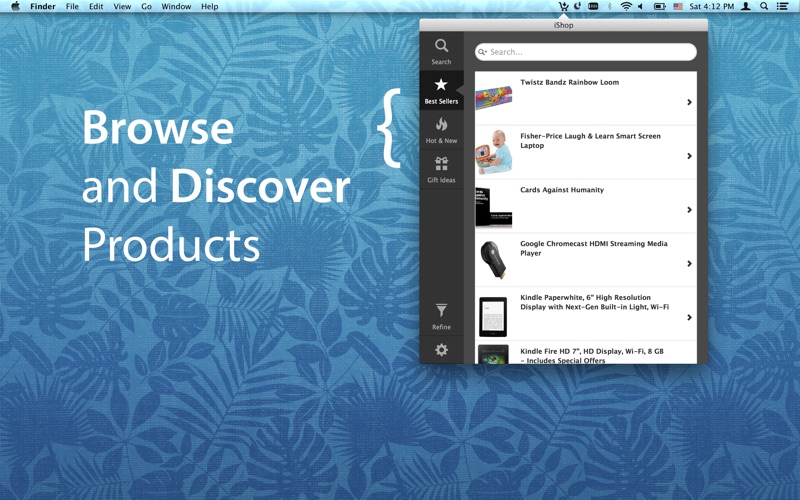Expand the Google Chromecast item arrow
This screenshot has width=800, height=500.
689,264
